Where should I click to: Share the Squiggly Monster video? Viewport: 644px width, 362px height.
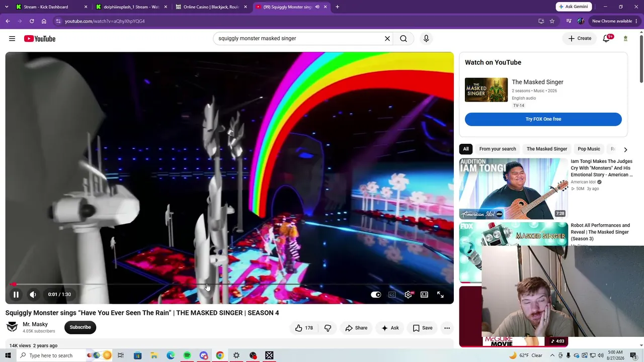click(x=356, y=328)
